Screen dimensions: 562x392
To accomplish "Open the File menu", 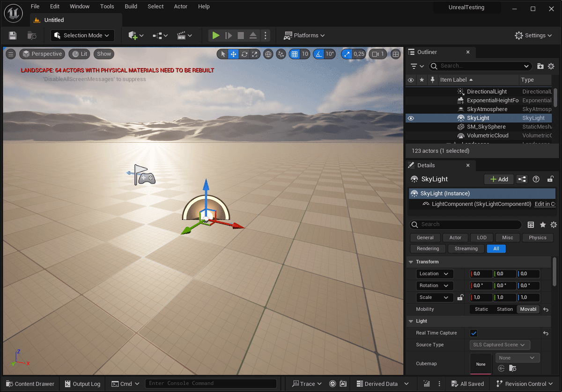I will (35, 7).
